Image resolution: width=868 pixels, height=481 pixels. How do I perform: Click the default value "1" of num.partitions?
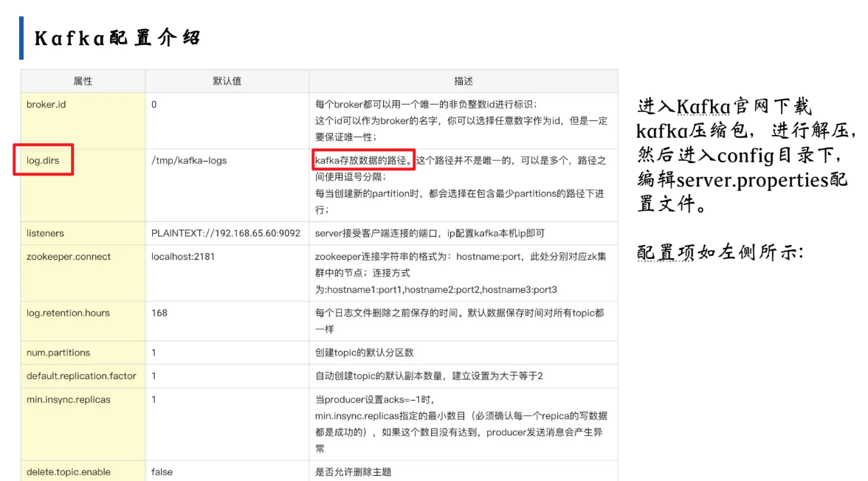point(154,353)
